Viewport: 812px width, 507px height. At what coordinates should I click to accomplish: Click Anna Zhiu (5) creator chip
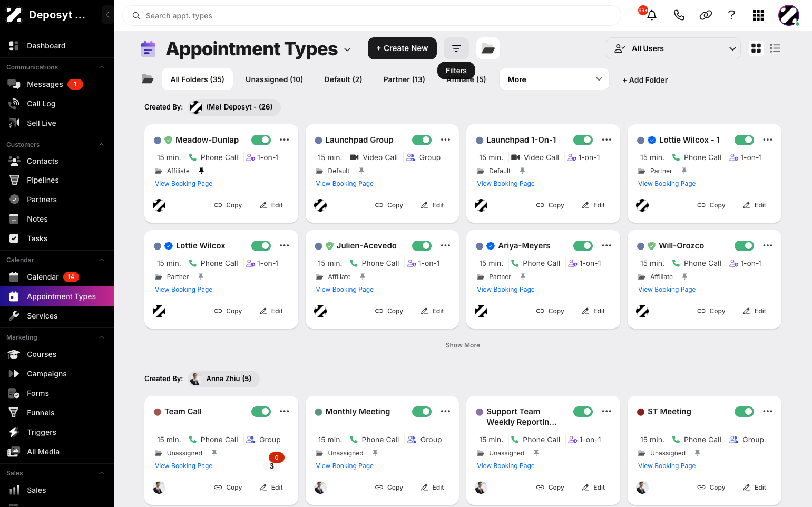point(224,379)
